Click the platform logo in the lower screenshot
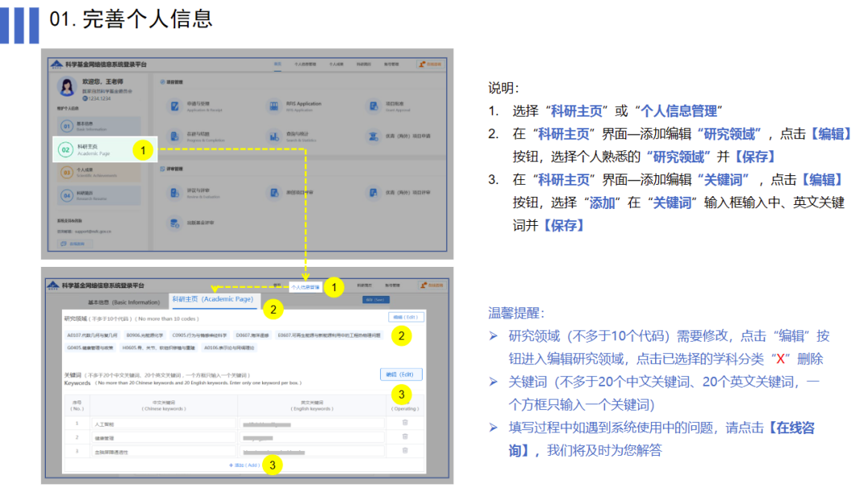The image size is (868, 488). click(53, 285)
